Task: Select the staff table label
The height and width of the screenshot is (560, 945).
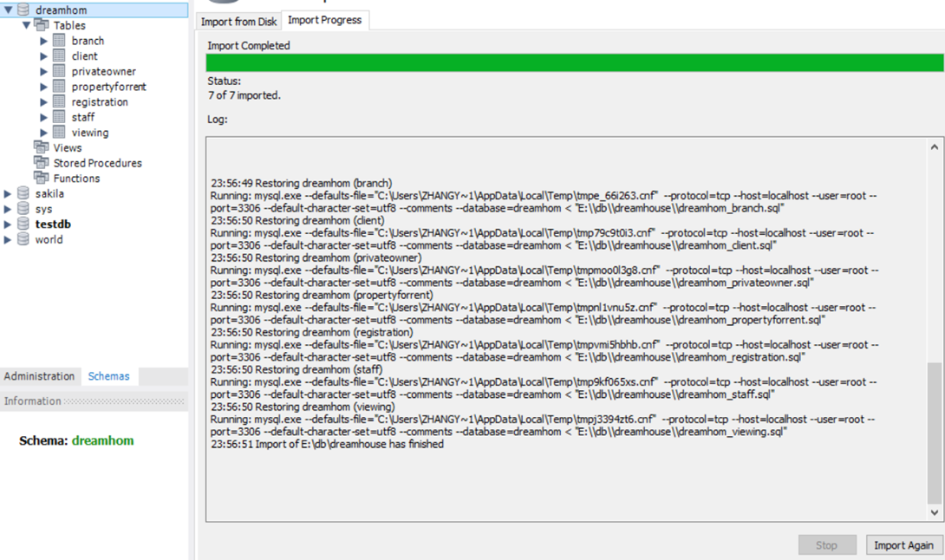Action: [x=83, y=118]
